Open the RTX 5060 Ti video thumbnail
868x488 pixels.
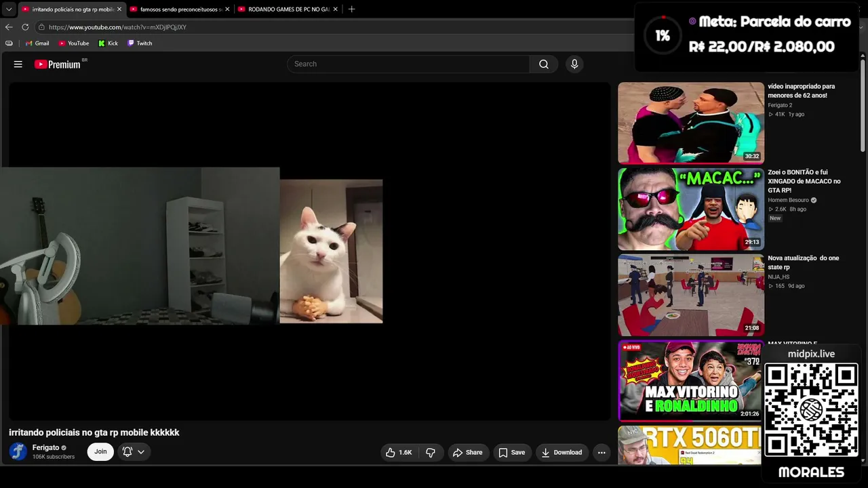coord(691,445)
